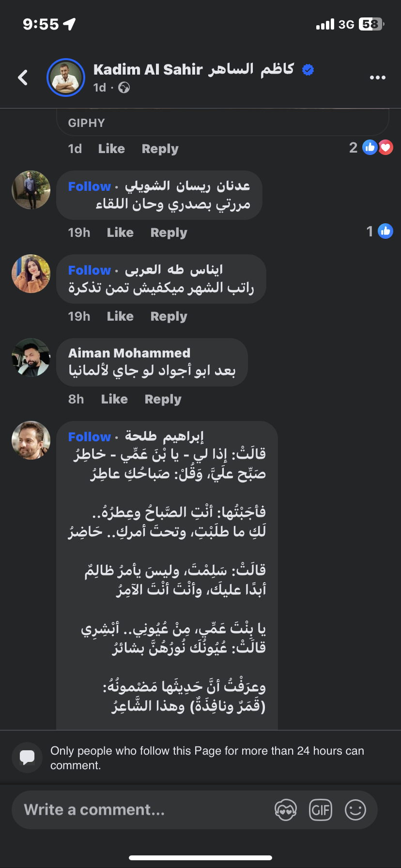Open the emoji smiley picker

tap(355, 809)
